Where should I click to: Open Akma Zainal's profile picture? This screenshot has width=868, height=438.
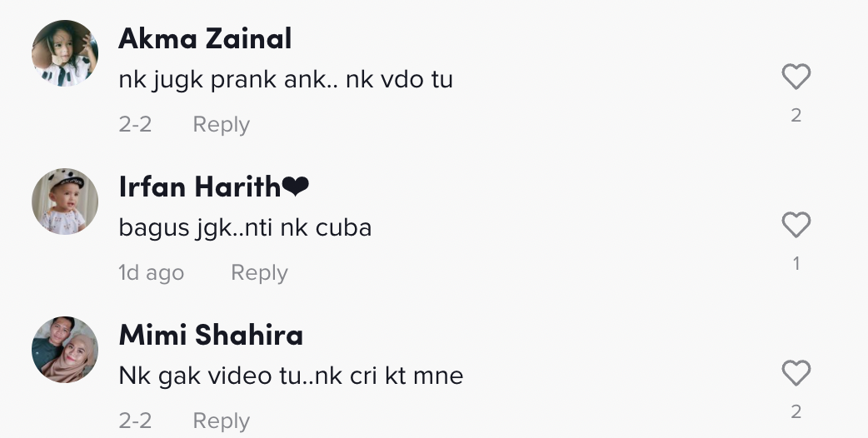click(65, 53)
